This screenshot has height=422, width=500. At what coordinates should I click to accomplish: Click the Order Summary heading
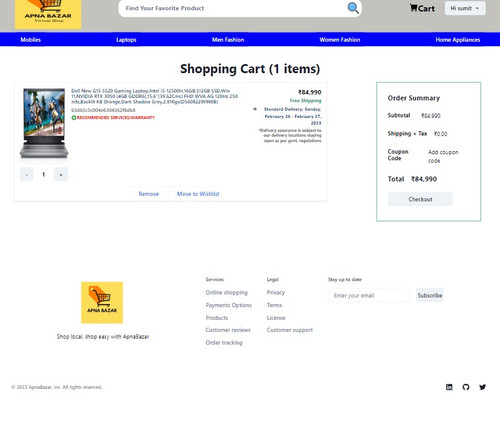(414, 98)
